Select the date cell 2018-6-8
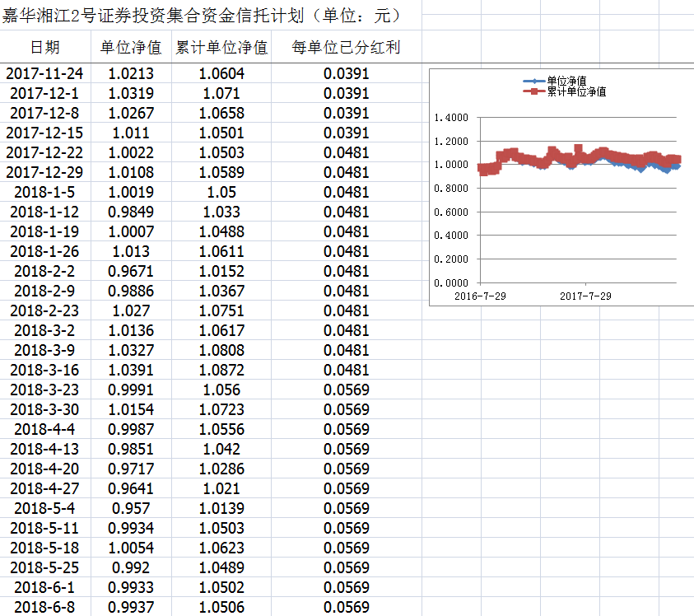The height and width of the screenshot is (616, 694). tap(45, 607)
